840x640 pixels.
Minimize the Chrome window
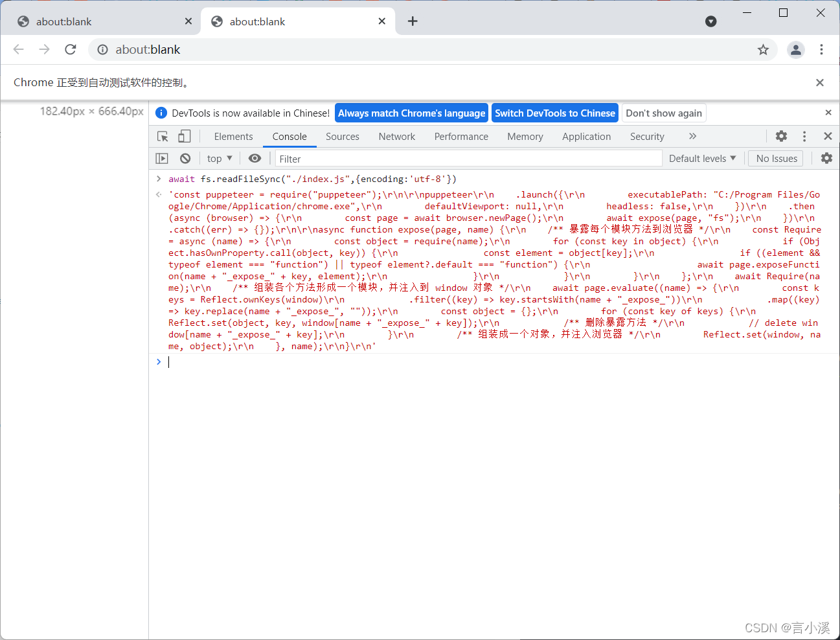[x=747, y=12]
